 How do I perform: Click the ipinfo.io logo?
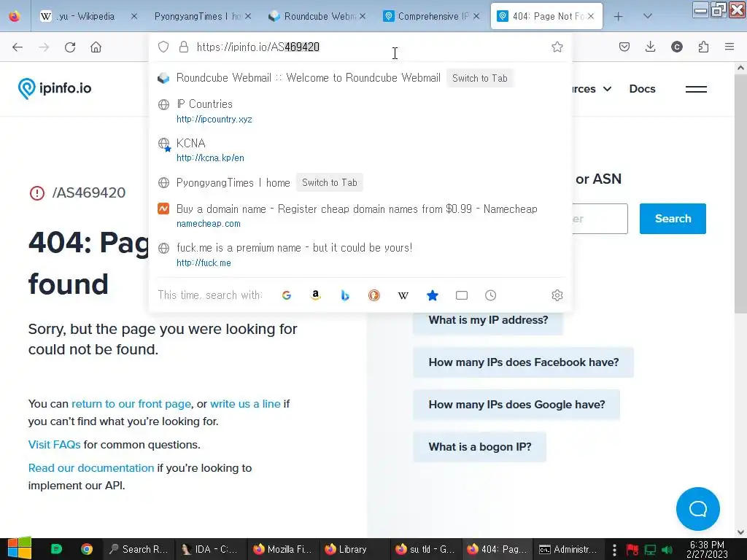[x=54, y=88]
